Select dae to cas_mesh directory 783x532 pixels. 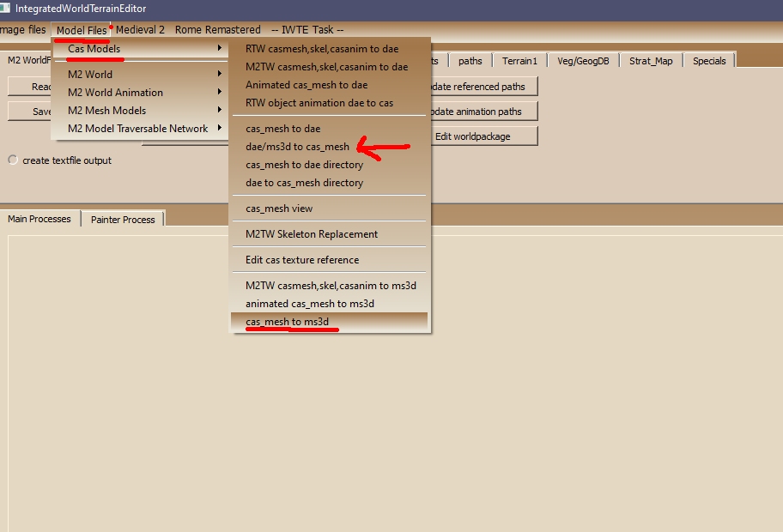tap(329, 183)
